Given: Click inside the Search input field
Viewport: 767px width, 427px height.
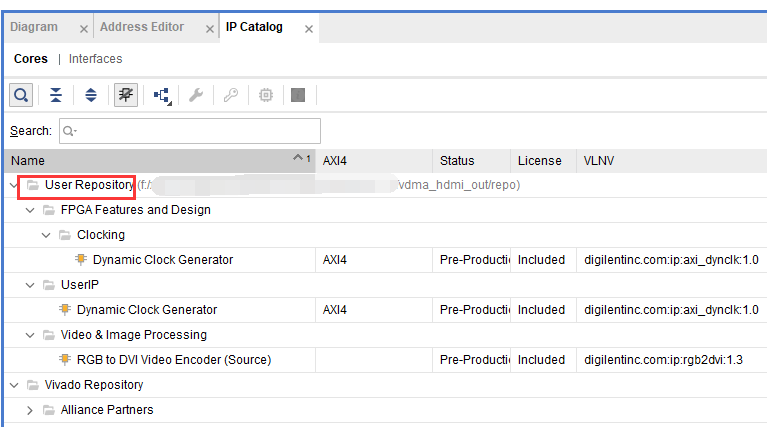Looking at the screenshot, I should coord(190,131).
